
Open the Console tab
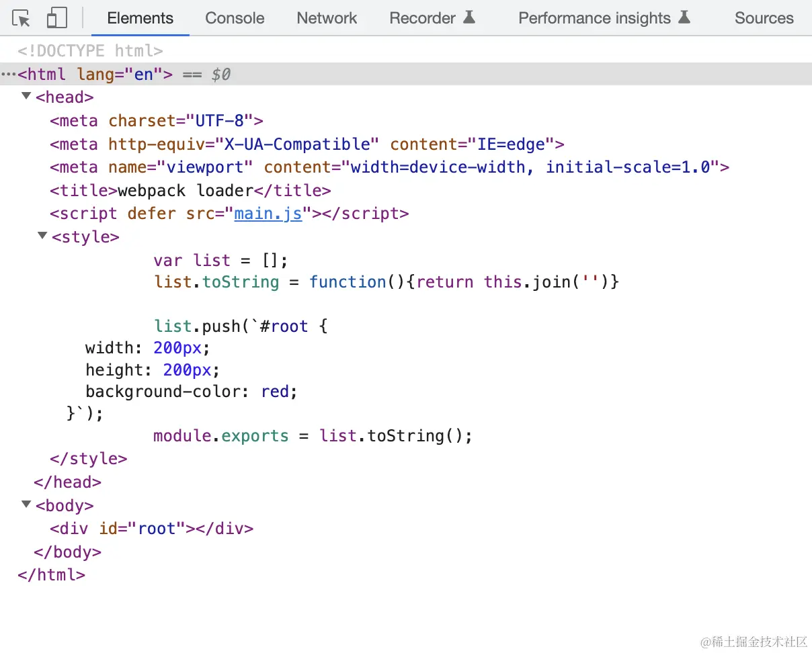[x=235, y=18]
